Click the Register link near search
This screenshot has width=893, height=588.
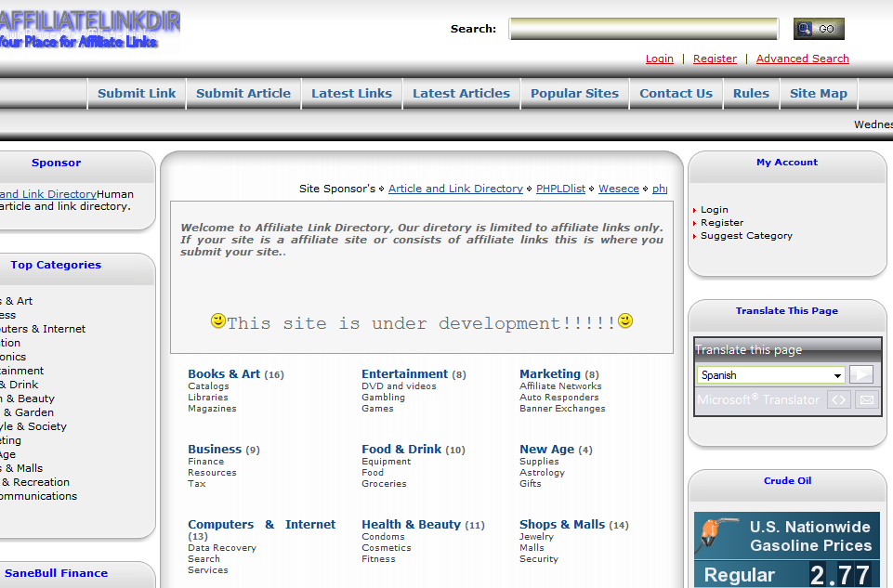715,59
